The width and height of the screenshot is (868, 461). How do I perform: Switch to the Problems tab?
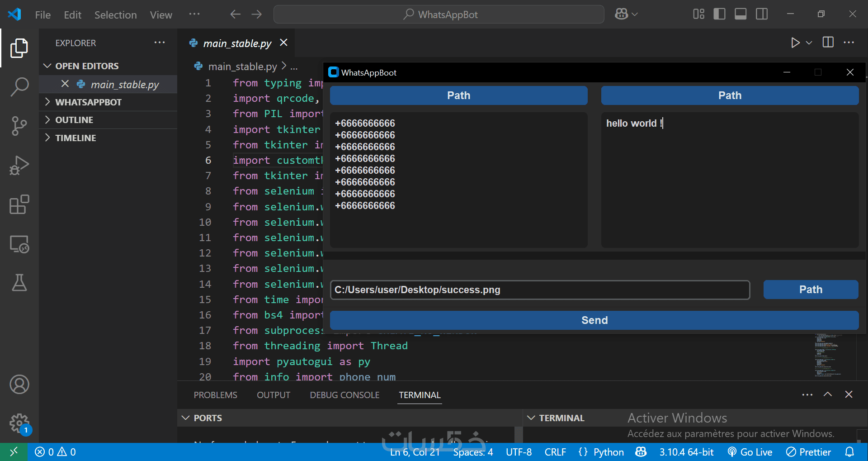pos(215,395)
